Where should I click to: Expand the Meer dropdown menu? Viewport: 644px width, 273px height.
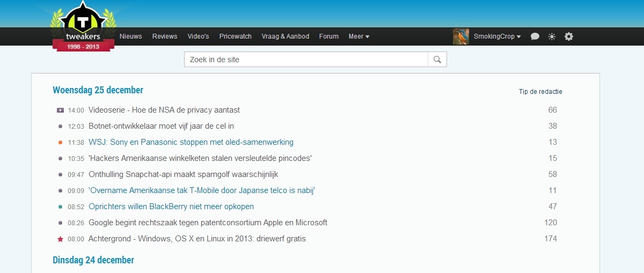pyautogui.click(x=358, y=36)
